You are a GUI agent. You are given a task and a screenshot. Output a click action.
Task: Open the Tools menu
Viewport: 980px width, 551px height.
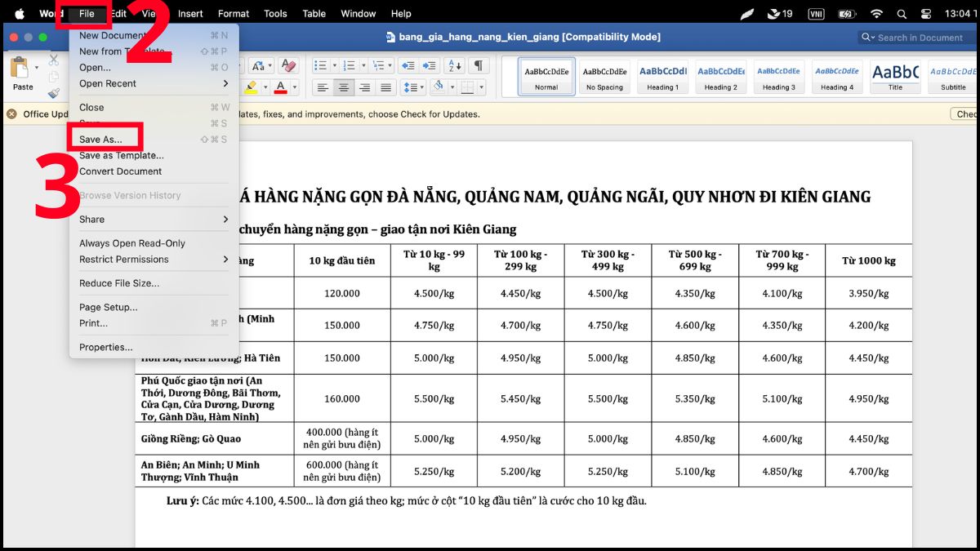coord(275,14)
